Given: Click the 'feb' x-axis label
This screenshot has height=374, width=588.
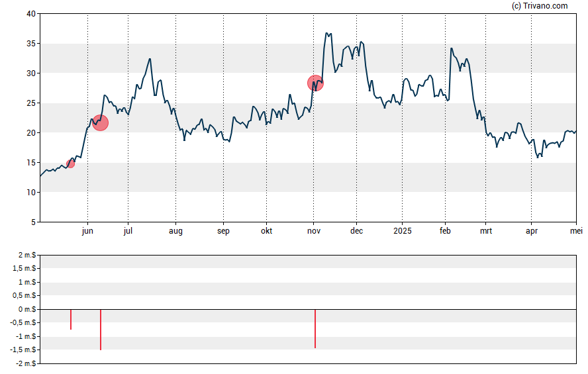Looking at the screenshot, I should (x=445, y=231).
